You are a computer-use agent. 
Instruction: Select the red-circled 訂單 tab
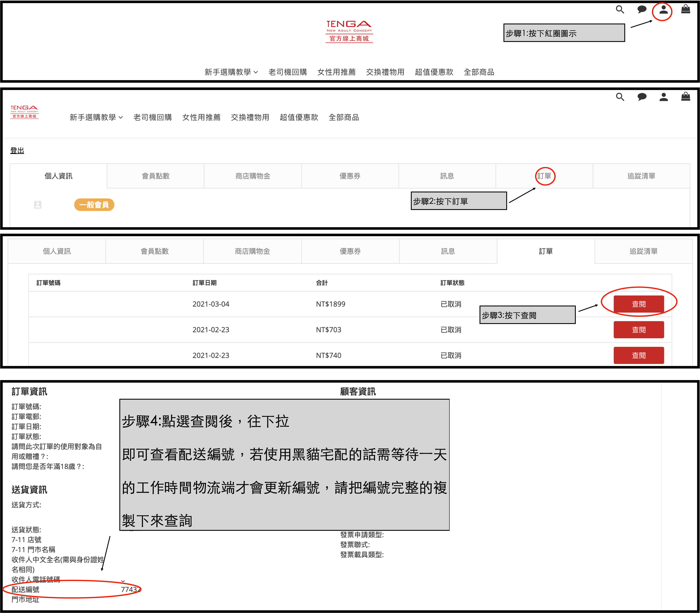coord(544,176)
